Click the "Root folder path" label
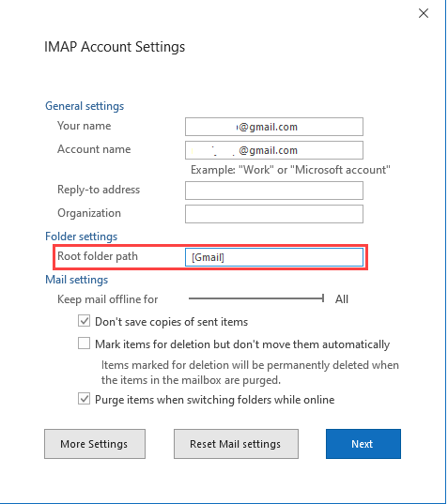The width and height of the screenshot is (448, 504). [98, 256]
